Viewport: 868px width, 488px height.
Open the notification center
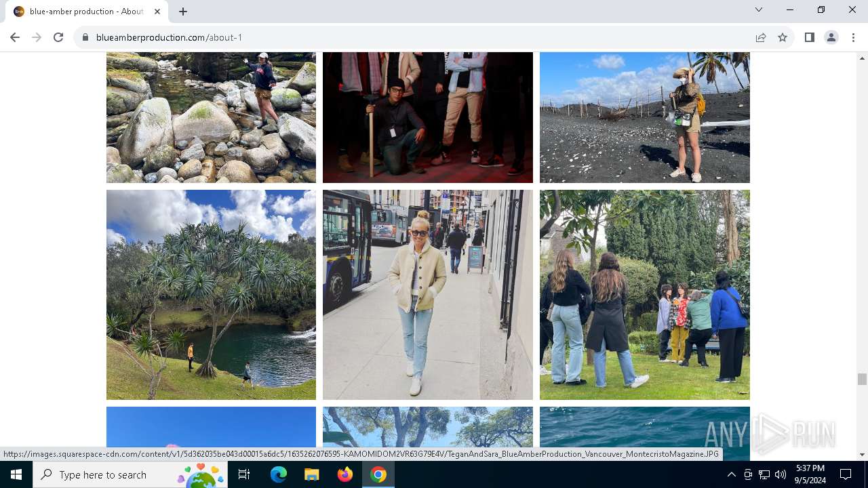(x=846, y=474)
